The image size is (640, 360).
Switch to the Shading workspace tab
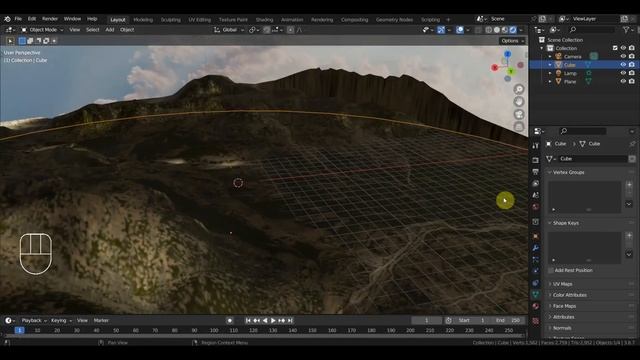point(264,20)
